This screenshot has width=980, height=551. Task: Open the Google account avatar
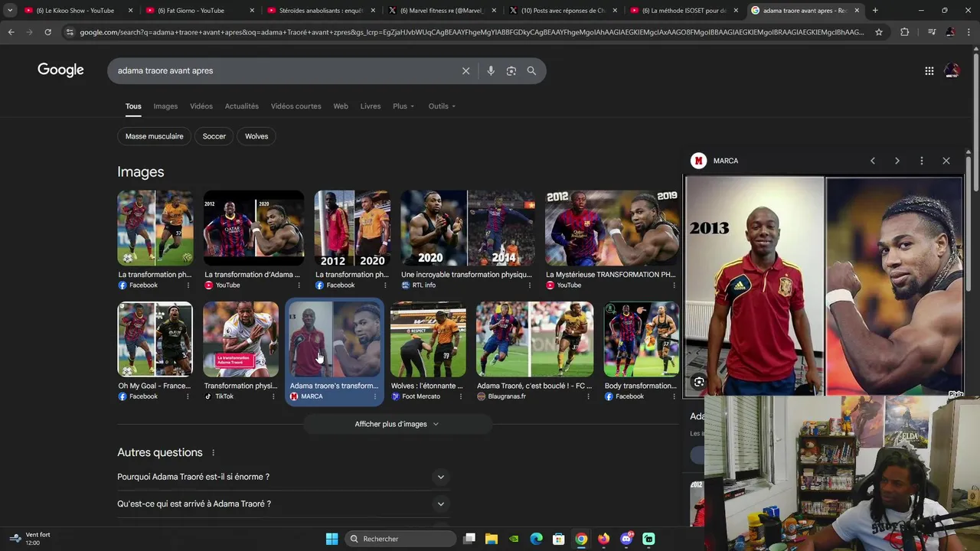952,70
